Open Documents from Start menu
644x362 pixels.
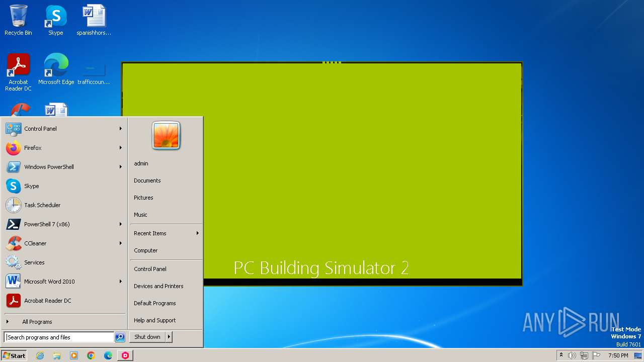tap(166, 180)
